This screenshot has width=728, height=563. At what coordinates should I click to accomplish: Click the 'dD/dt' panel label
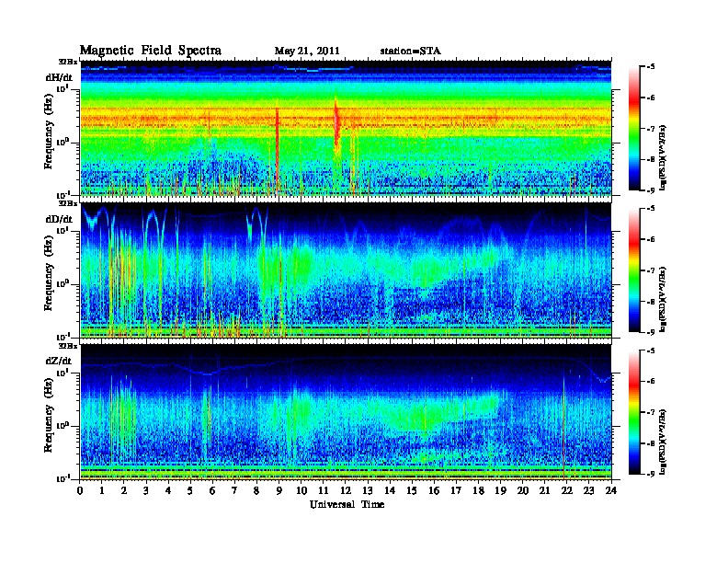point(59,219)
